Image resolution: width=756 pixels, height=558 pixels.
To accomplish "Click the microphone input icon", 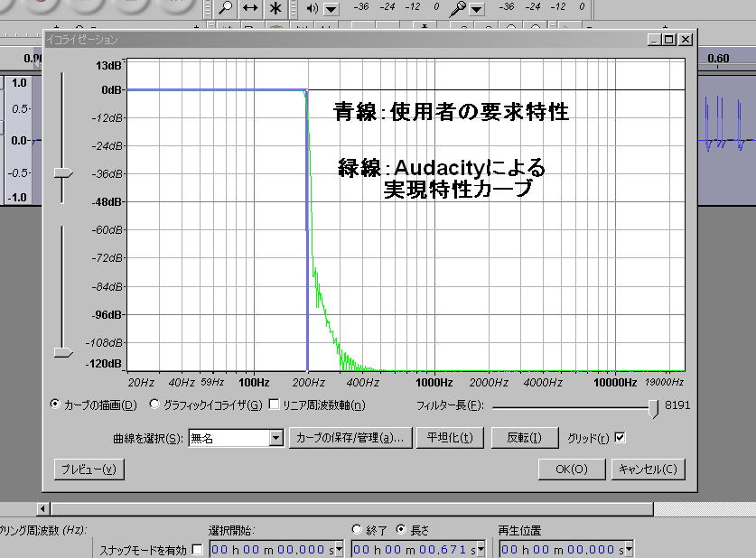I will [x=457, y=8].
